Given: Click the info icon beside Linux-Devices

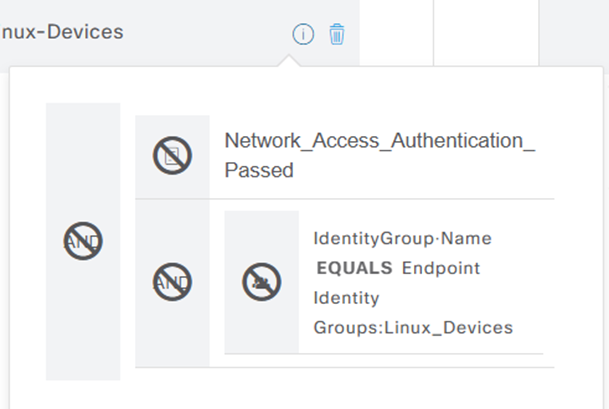Looking at the screenshot, I should (x=303, y=34).
